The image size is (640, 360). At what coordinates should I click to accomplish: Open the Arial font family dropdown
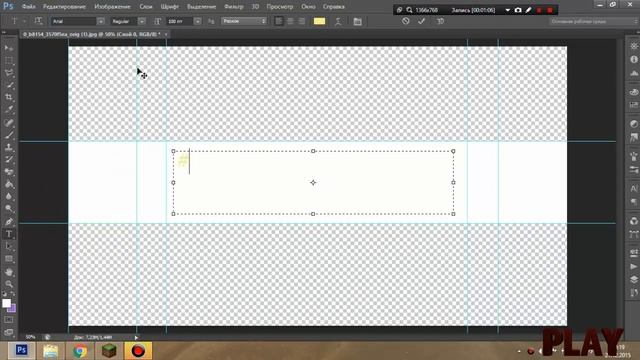point(100,21)
